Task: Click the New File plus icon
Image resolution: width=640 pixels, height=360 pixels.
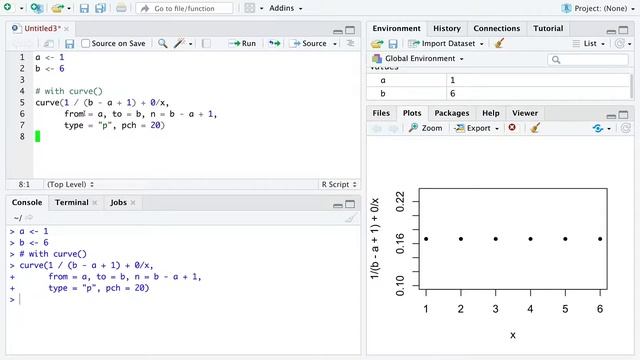Action: click(x=7, y=7)
